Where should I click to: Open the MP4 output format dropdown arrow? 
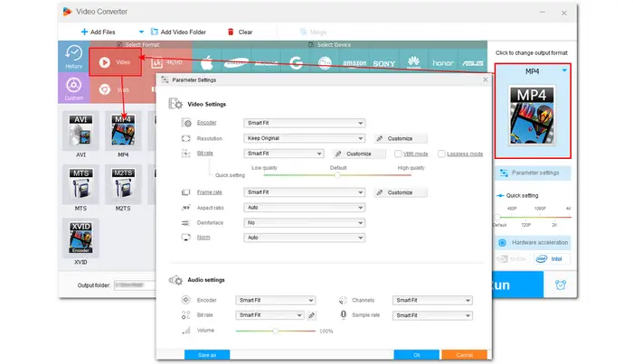(564, 70)
